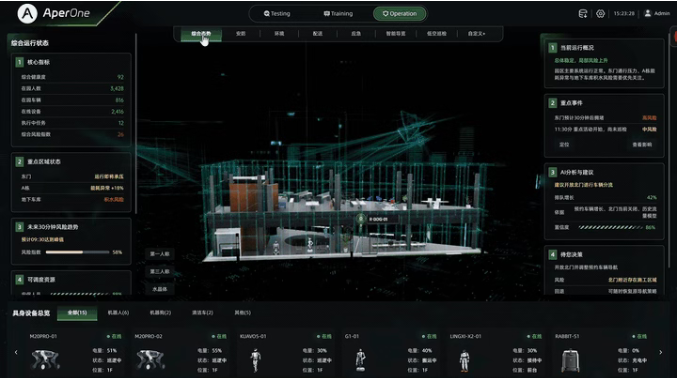This screenshot has height=378, width=677.
Task: Switch to Training mode
Action: 338,14
